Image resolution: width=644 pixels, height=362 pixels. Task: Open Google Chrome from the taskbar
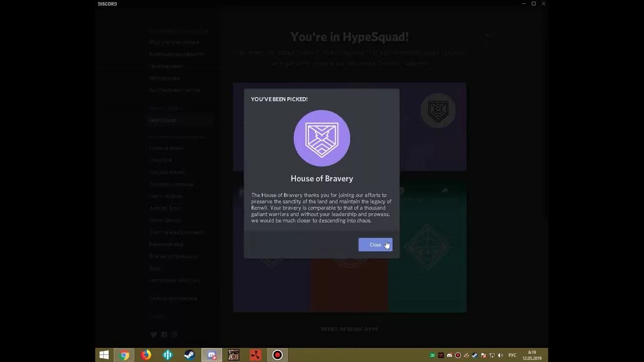pos(124,355)
